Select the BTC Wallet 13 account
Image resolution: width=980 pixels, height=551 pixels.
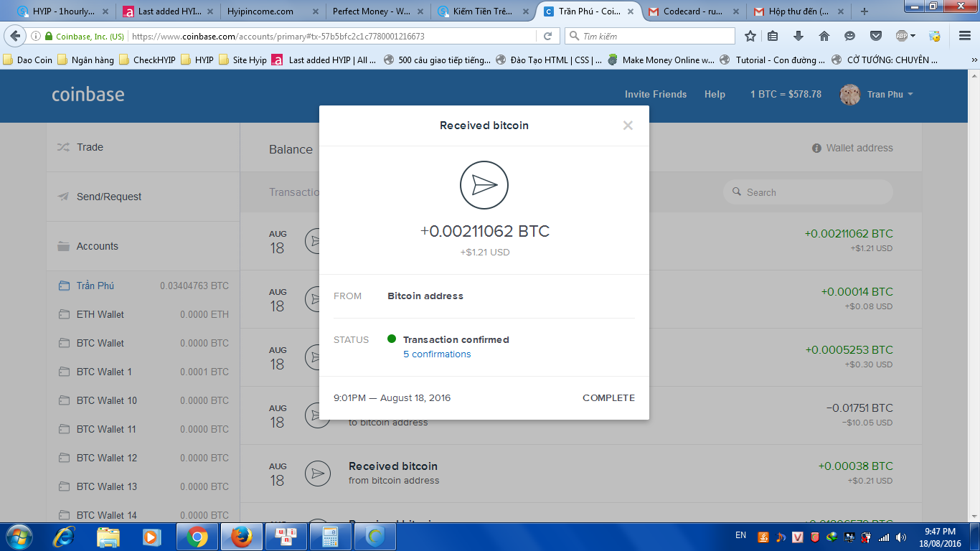click(143, 486)
